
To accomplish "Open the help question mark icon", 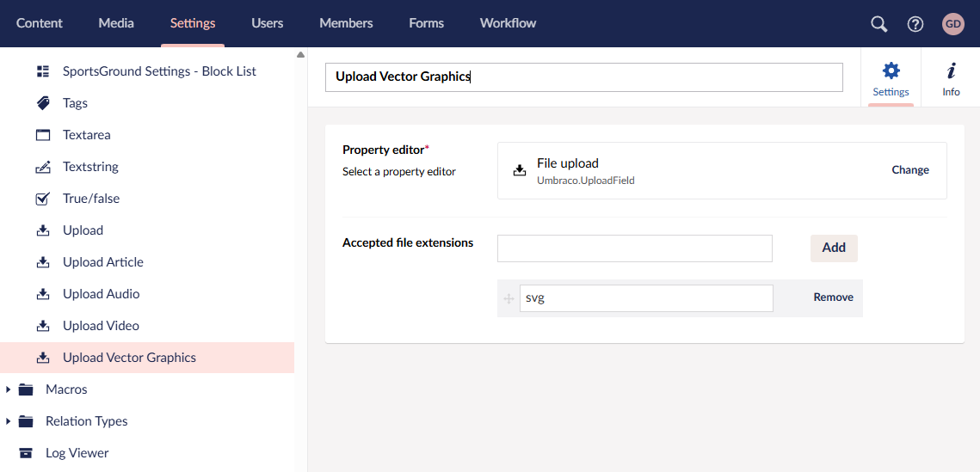I will [x=915, y=24].
